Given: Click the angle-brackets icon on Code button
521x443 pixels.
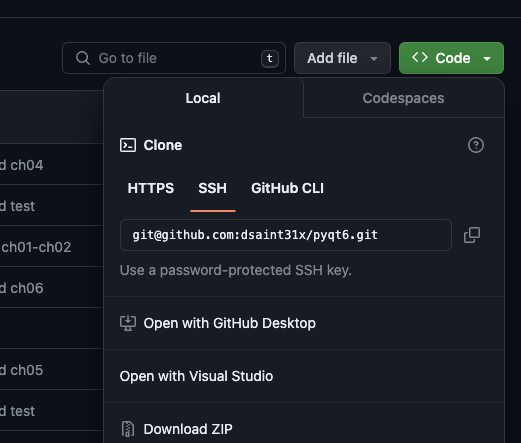Looking at the screenshot, I should pyautogui.click(x=420, y=57).
